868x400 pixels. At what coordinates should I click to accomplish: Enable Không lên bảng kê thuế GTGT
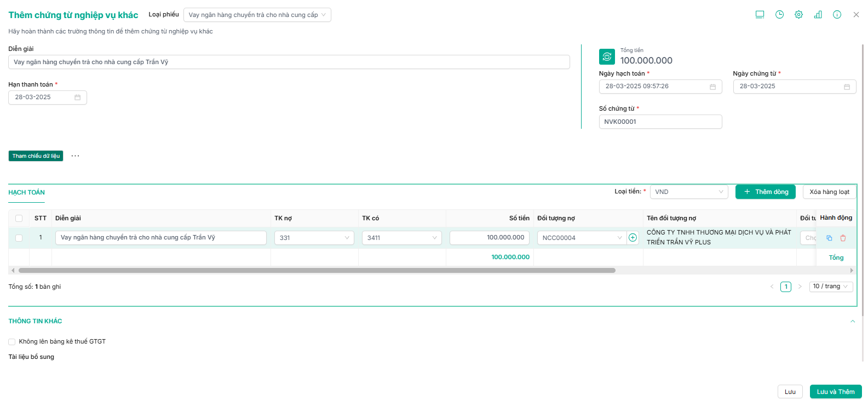click(12, 342)
